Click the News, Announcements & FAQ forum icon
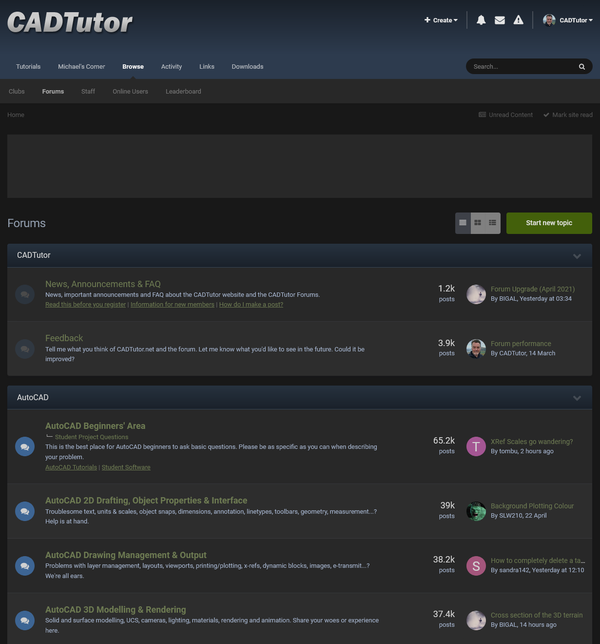 [25, 294]
